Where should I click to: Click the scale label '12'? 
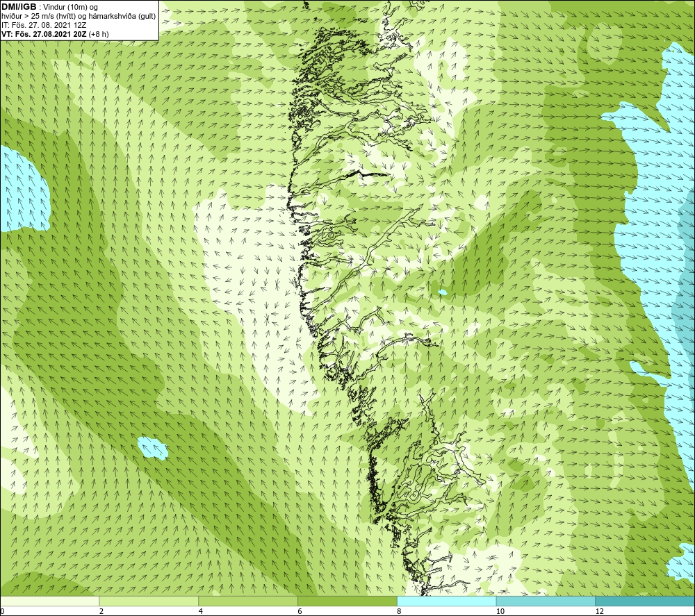coord(599,611)
